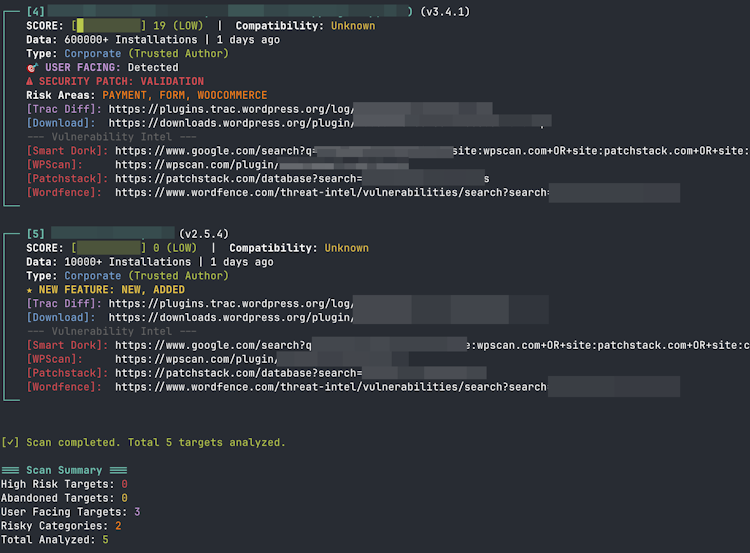Screen dimensions: 750x553
Task: Click the score value '19 (LOW)'
Action: pos(178,26)
